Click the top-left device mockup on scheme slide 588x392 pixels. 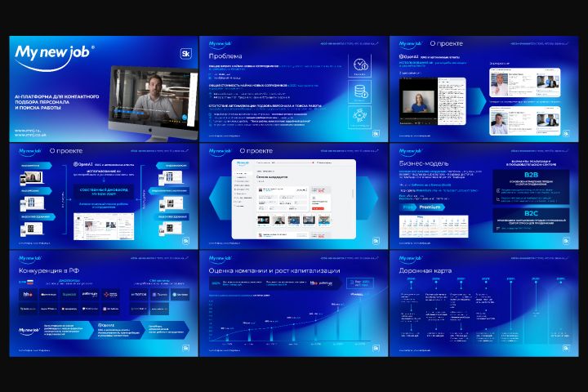32,179
